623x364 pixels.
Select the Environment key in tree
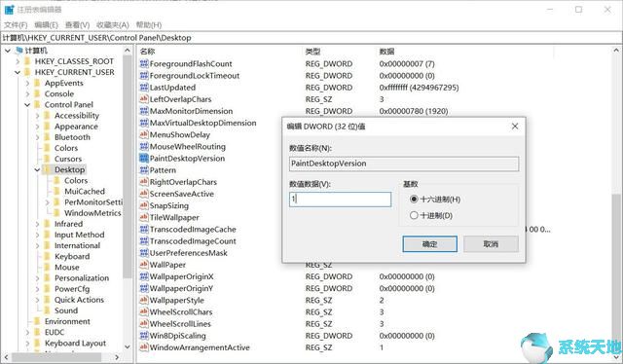click(x=67, y=321)
